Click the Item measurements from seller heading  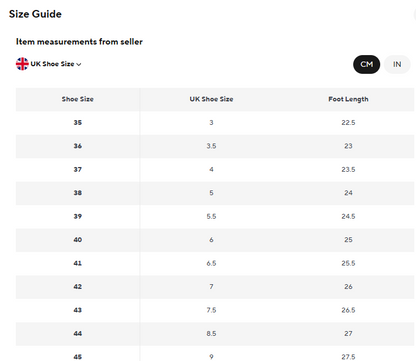tap(79, 42)
